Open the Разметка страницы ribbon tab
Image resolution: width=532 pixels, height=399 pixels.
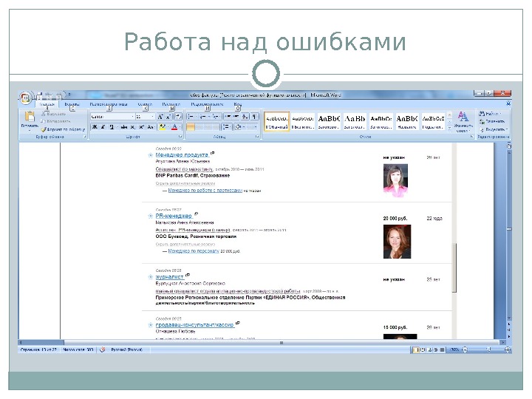pyautogui.click(x=109, y=104)
